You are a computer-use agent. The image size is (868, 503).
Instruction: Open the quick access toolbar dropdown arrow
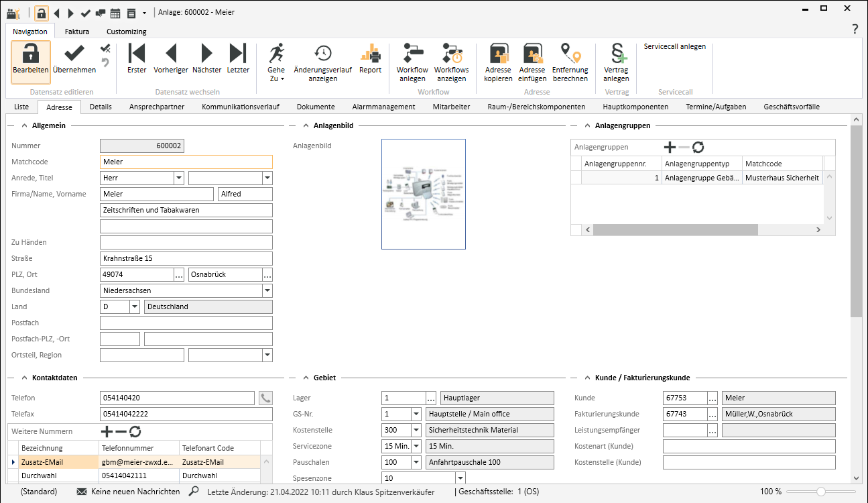pyautogui.click(x=144, y=13)
